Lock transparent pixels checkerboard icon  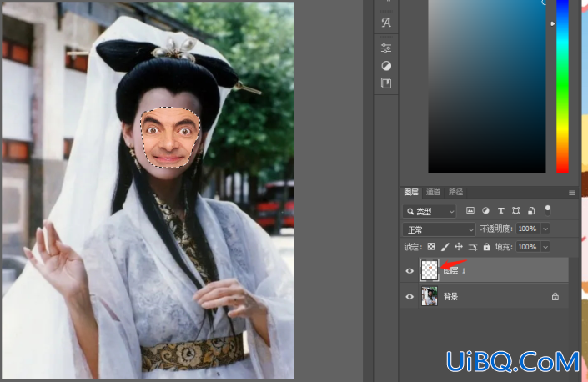click(431, 247)
